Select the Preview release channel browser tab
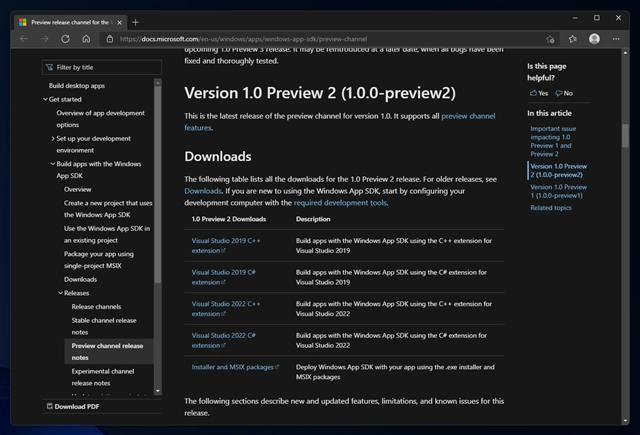This screenshot has height=435, width=640. pyautogui.click(x=70, y=22)
